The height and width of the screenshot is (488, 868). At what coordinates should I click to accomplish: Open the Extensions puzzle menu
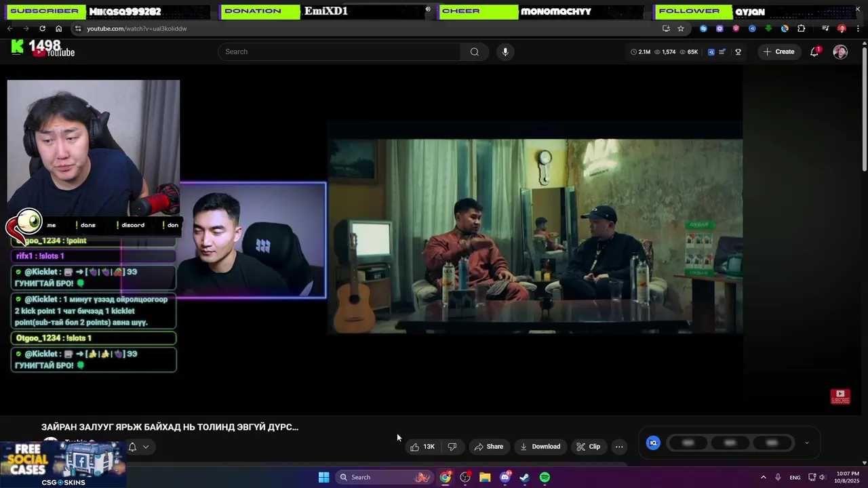click(x=802, y=28)
